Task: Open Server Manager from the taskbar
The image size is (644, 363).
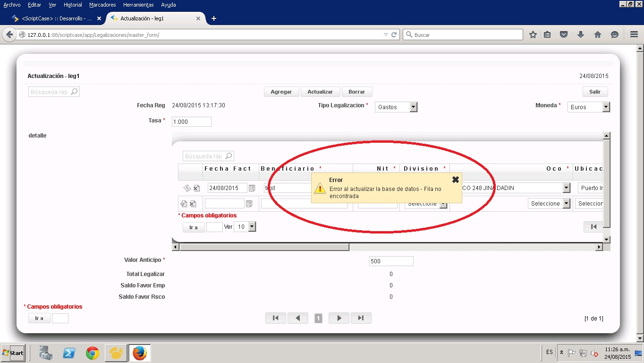Action: point(46,353)
